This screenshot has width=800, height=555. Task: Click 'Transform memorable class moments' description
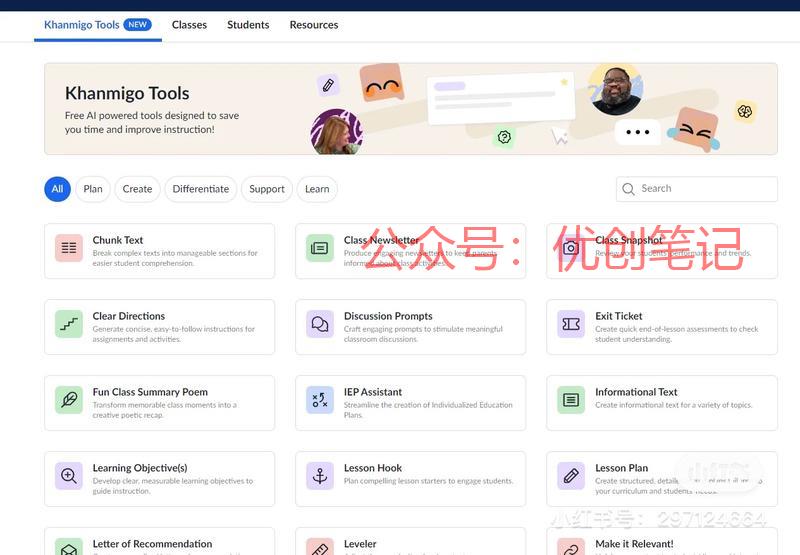click(164, 410)
